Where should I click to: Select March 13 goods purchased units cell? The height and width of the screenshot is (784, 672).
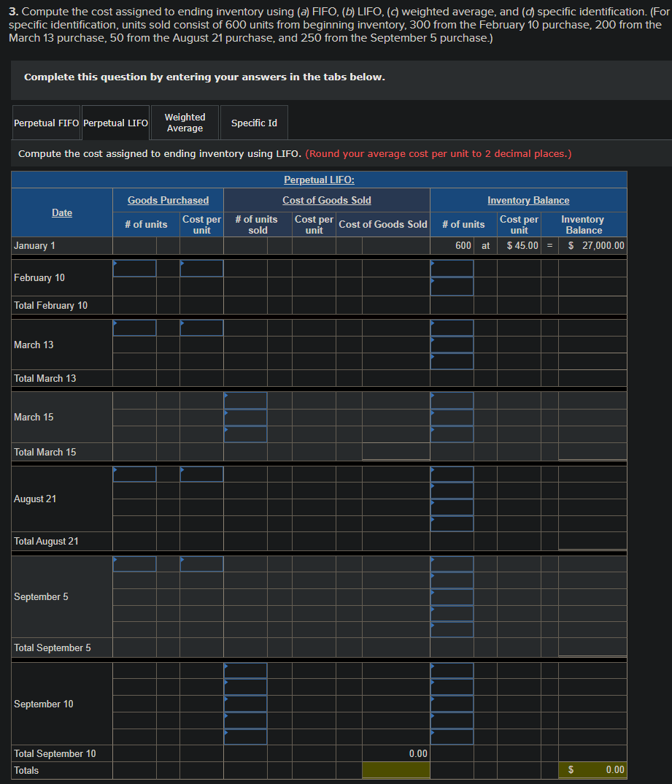(134, 328)
